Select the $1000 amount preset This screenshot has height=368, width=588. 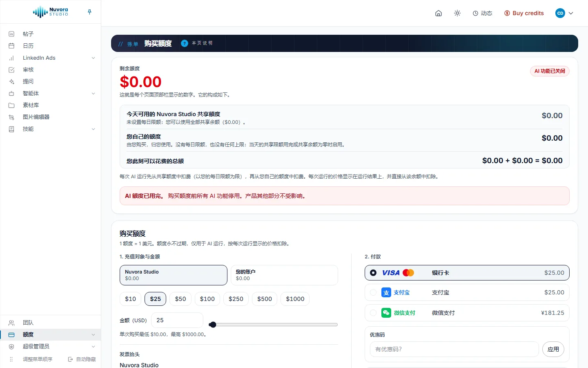click(x=295, y=299)
